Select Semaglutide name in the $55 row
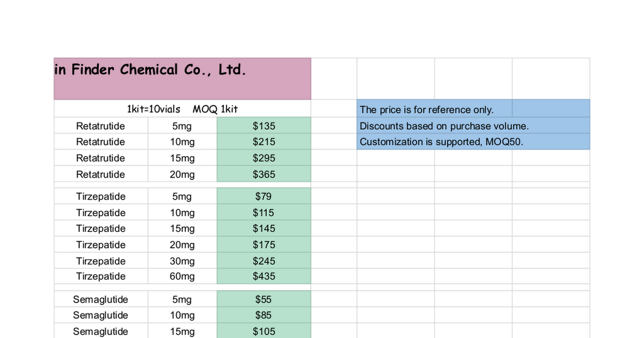This screenshot has width=644, height=338. (100, 299)
